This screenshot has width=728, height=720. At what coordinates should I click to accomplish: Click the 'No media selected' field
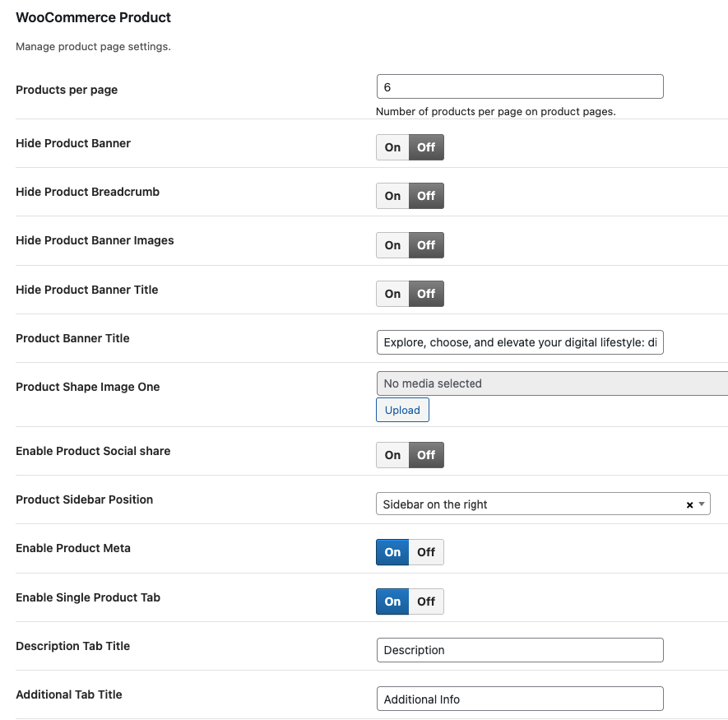(551, 383)
